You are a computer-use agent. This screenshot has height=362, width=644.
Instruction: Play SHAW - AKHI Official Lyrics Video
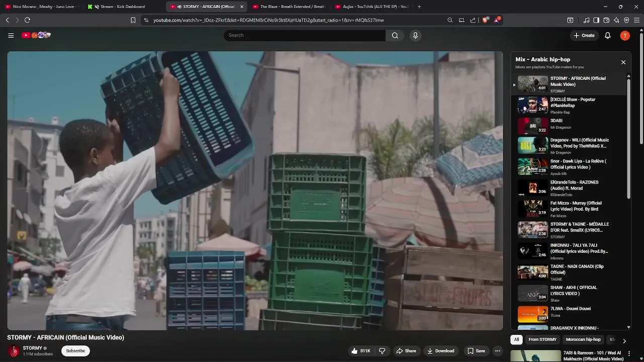[570, 293]
